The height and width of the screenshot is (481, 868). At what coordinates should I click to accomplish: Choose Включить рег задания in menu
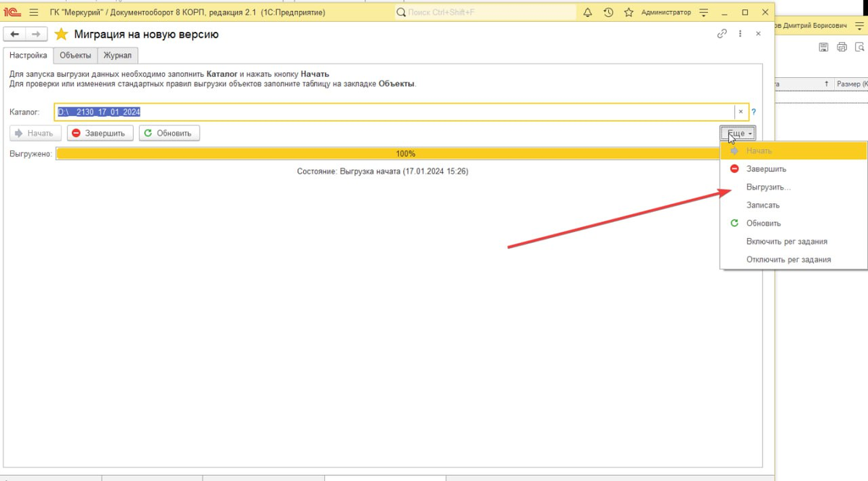click(793, 241)
